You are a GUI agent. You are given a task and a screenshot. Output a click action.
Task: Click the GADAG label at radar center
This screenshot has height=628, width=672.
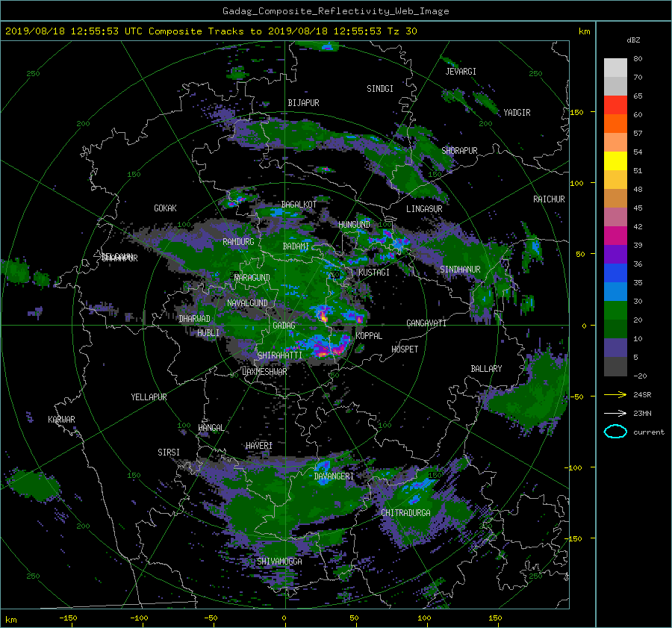click(284, 326)
